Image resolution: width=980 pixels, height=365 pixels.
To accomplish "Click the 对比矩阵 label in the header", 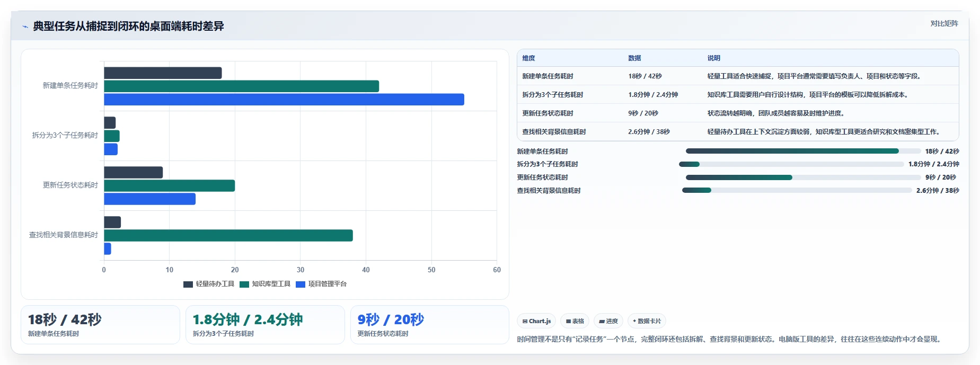I will click(944, 23).
